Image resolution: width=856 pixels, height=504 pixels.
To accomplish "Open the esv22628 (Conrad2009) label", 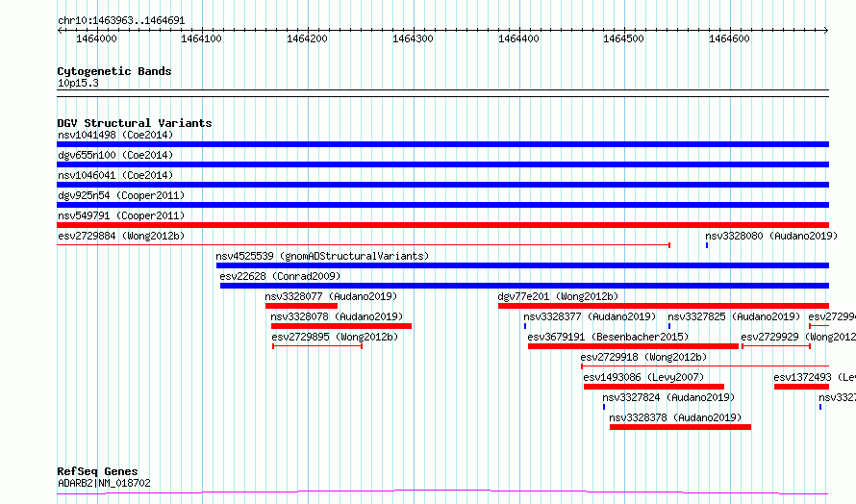I will (x=280, y=276).
